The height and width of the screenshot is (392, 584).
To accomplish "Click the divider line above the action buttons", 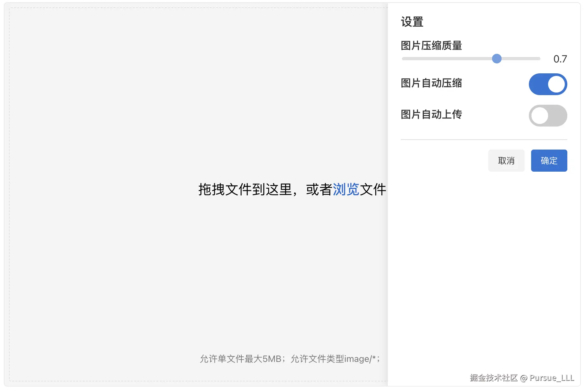I will tap(484, 139).
